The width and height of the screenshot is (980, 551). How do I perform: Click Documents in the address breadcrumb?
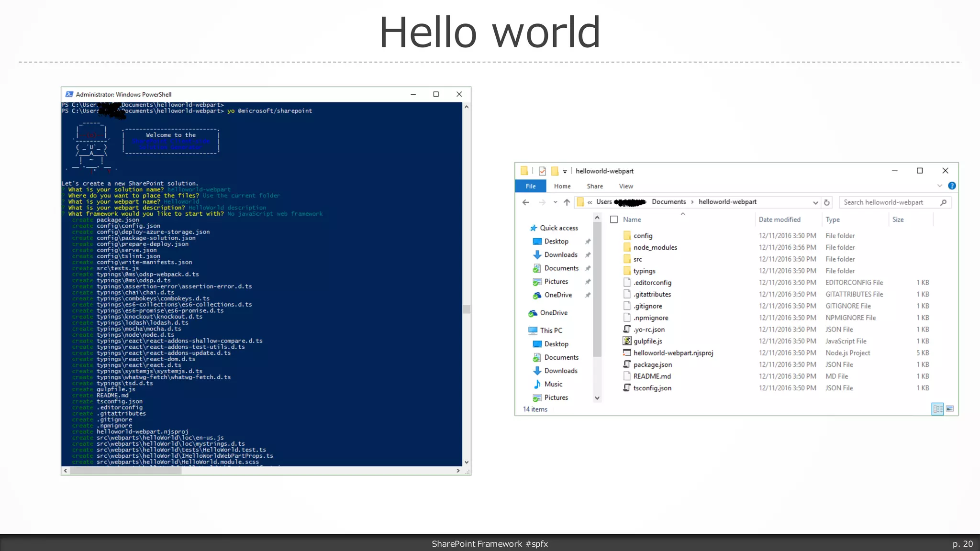(x=668, y=202)
